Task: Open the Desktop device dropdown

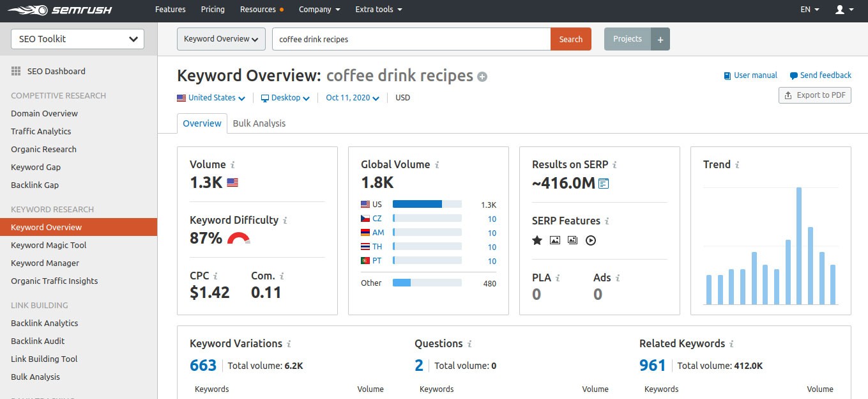Action: click(285, 98)
